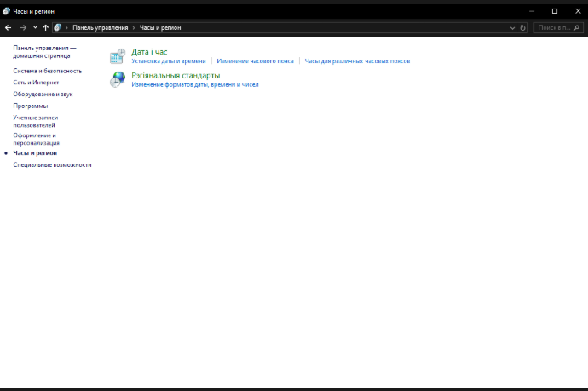
Task: Click Часы для различных часовых поясов link
Action: pos(357,61)
